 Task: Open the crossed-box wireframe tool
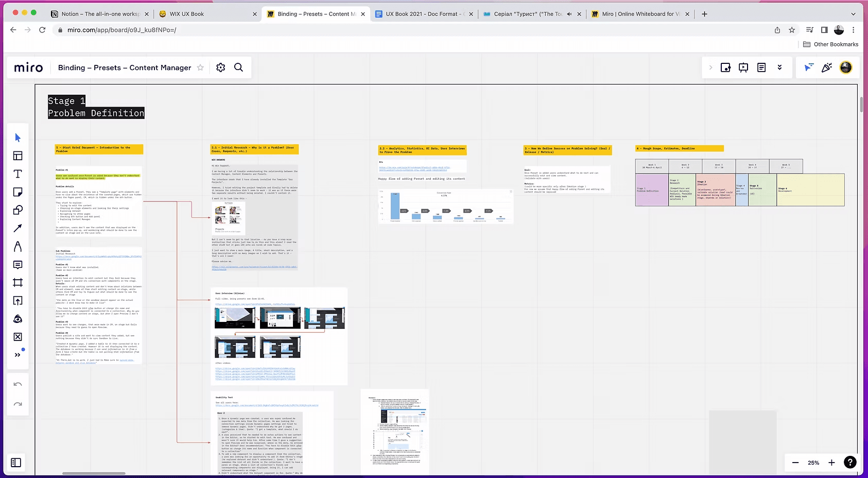18,337
